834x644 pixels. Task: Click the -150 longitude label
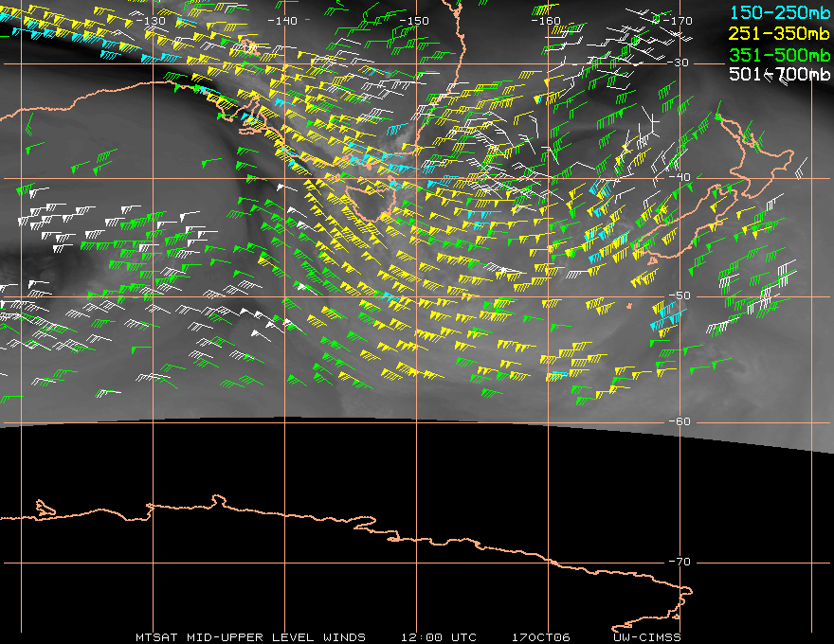pyautogui.click(x=414, y=21)
